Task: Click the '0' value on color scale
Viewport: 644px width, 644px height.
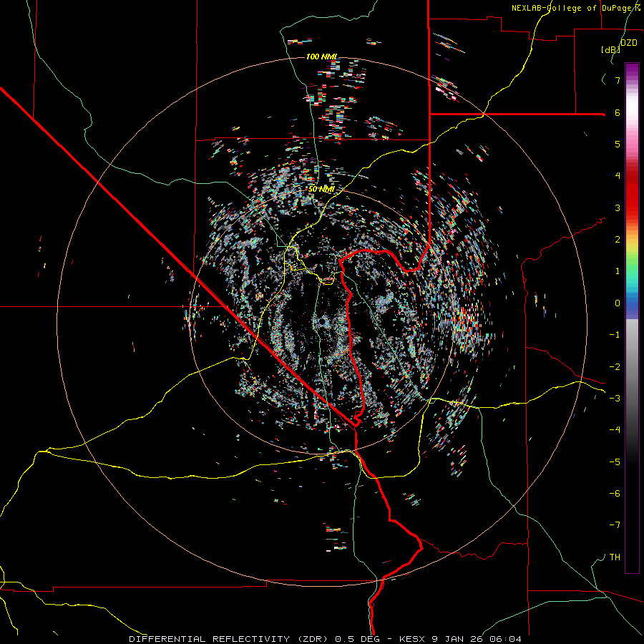Action: [x=618, y=303]
